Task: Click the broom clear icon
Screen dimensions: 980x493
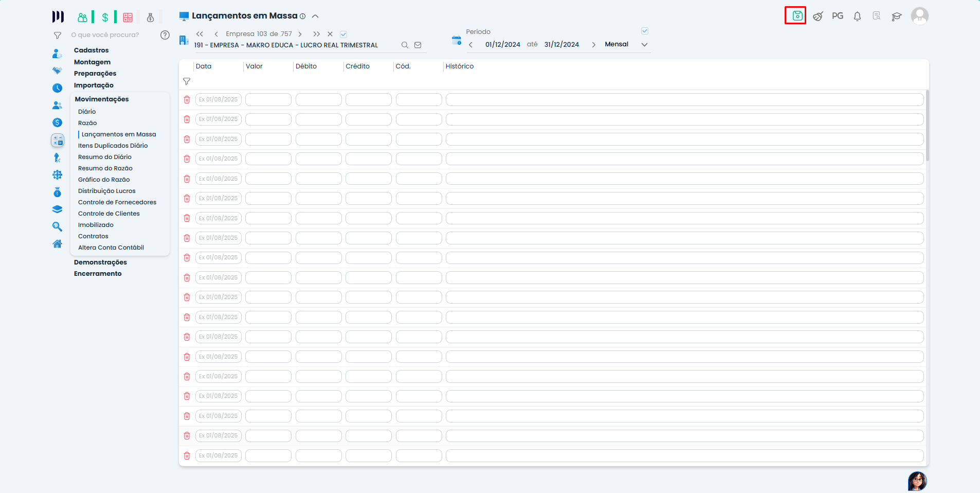Action: click(x=818, y=16)
